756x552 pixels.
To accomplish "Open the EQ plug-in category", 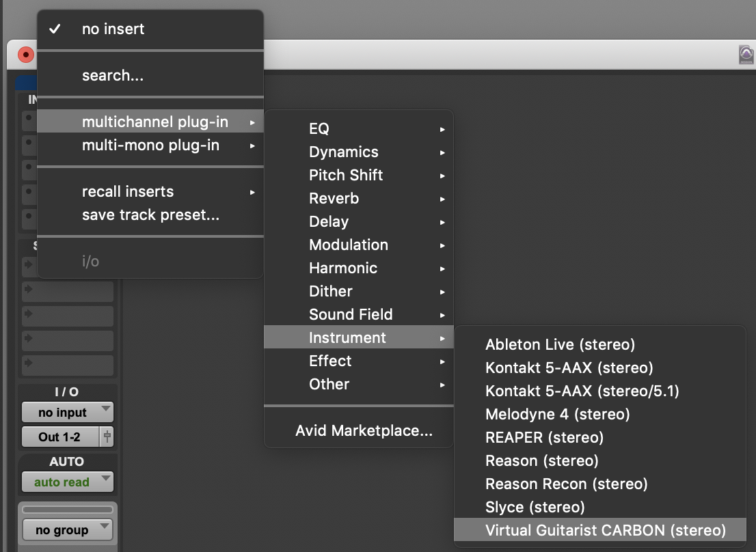I will 359,128.
